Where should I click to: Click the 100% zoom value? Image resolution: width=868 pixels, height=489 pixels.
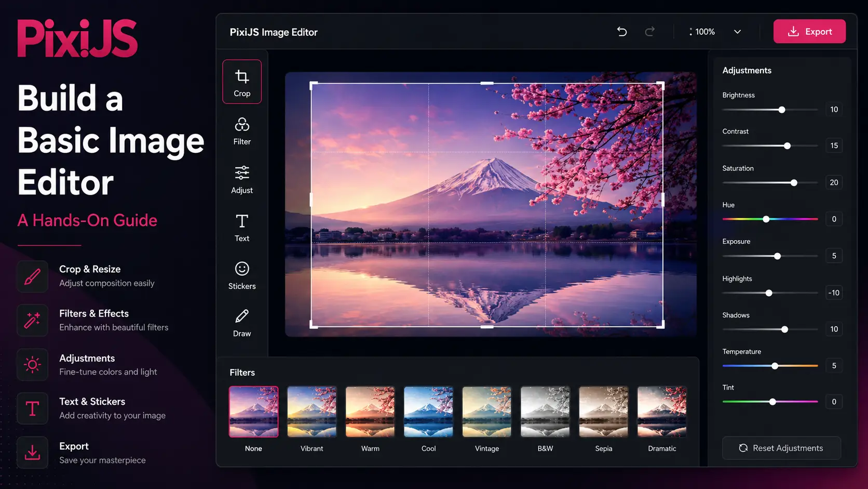[705, 32]
